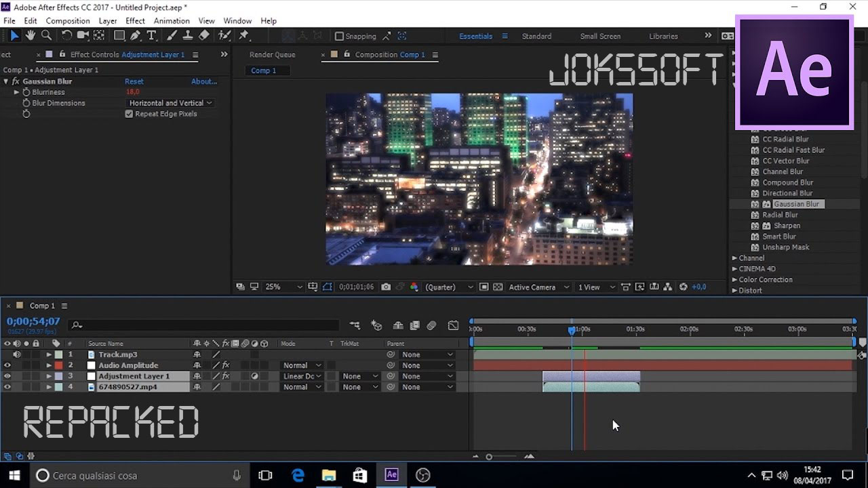Pick the Pen tool

pyautogui.click(x=136, y=35)
